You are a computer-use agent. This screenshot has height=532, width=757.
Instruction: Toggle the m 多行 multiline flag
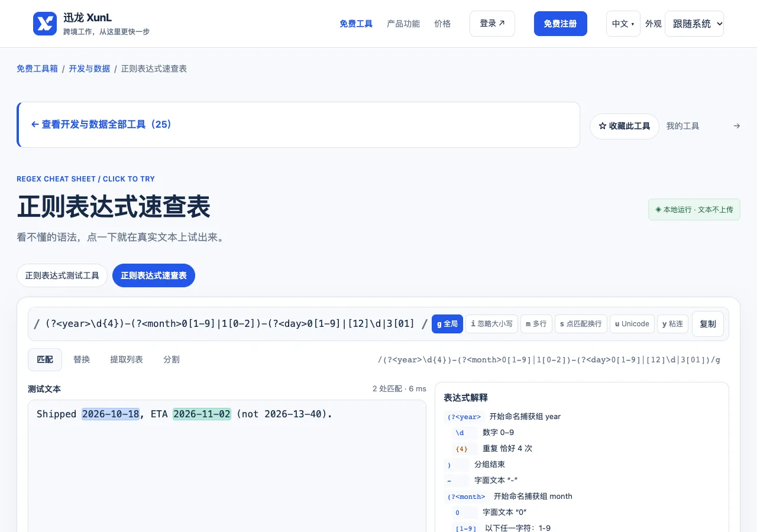pyautogui.click(x=536, y=324)
